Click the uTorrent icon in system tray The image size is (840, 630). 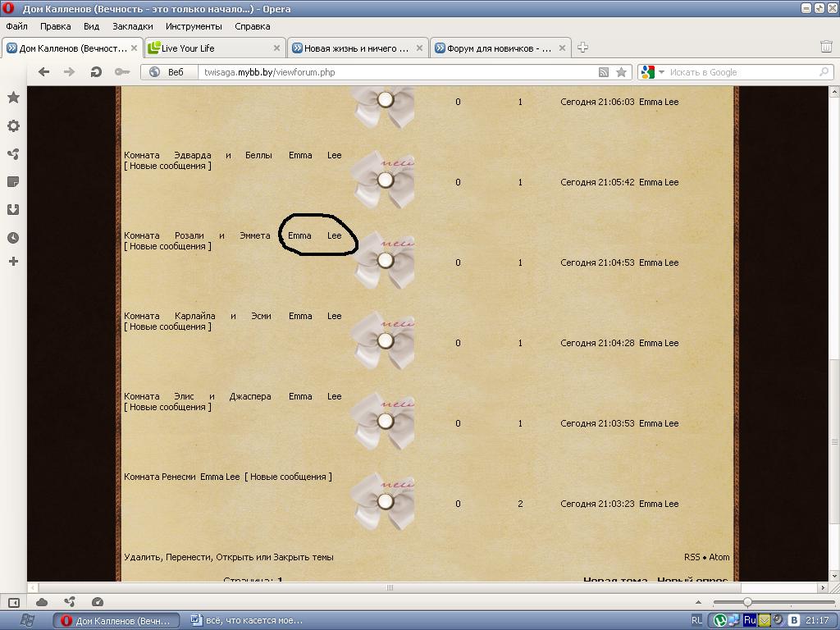coord(720,620)
